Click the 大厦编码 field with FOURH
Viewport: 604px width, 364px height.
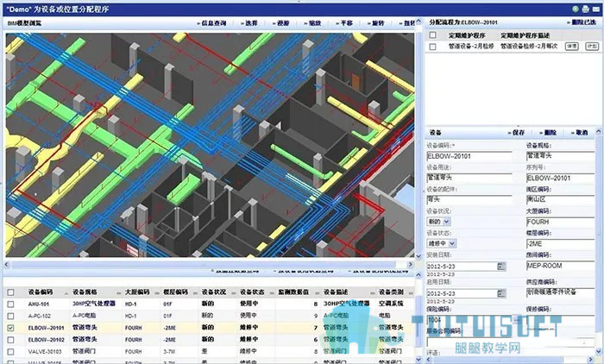tap(561, 222)
